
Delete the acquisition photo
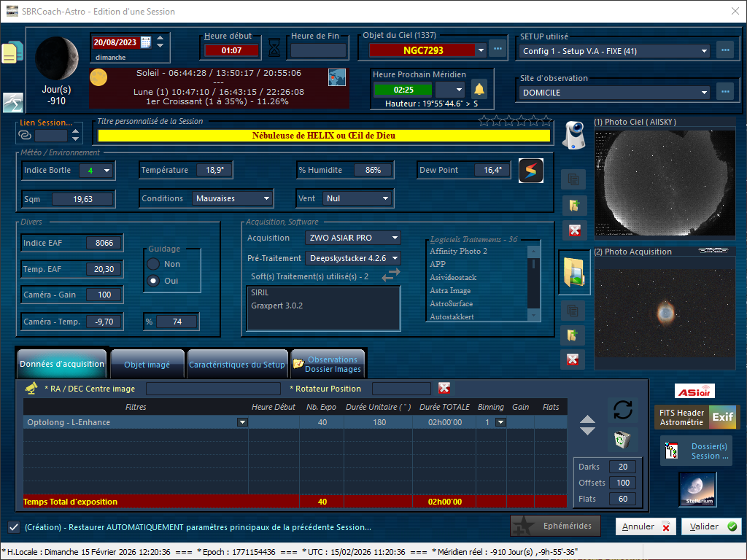click(573, 359)
